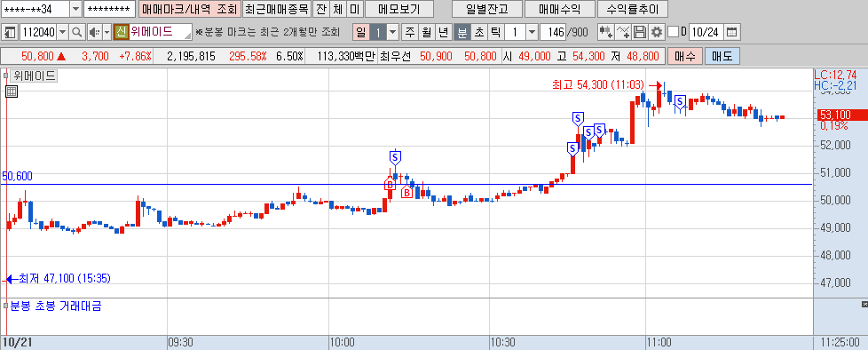Viewport: 868px width, 350px height.
Task: Click the green 신 badge beside 위메이드
Action: click(x=122, y=32)
